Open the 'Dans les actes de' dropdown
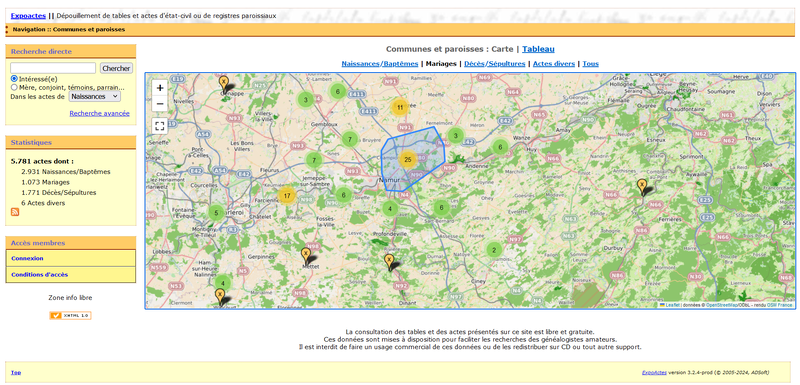 click(x=95, y=96)
